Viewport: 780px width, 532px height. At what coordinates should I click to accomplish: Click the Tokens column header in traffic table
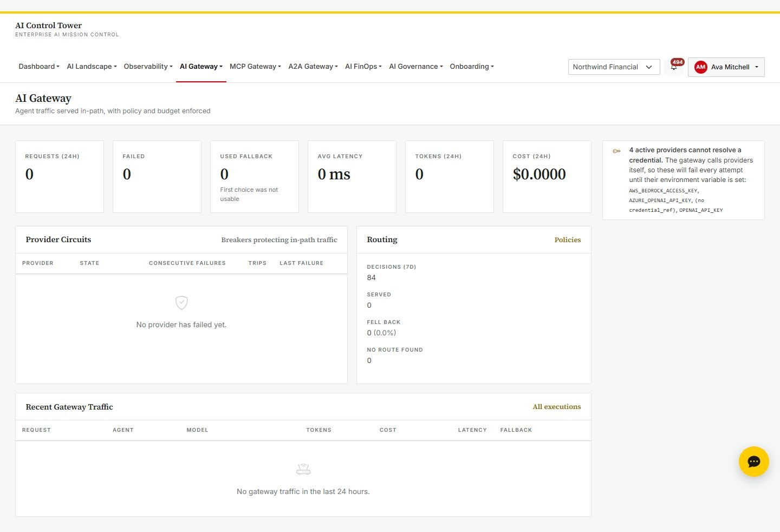[318, 430]
